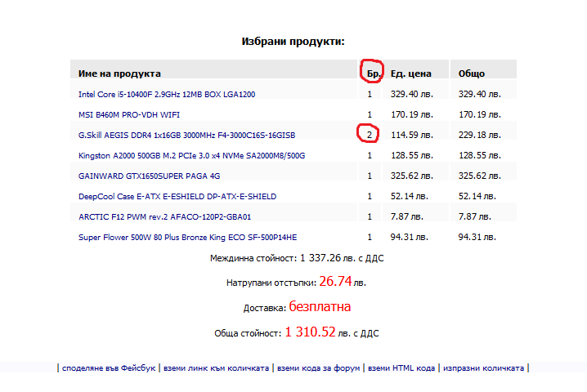Open the MSI B460M PRO-VDH WIFI link
This screenshot has width=587, height=392.
[129, 115]
